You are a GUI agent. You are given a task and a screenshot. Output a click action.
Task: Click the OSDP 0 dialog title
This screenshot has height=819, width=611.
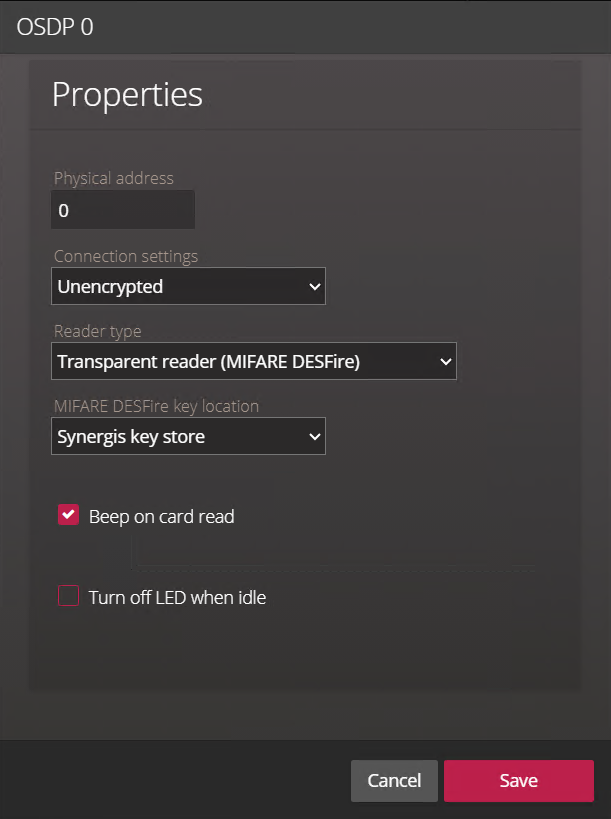click(x=55, y=27)
